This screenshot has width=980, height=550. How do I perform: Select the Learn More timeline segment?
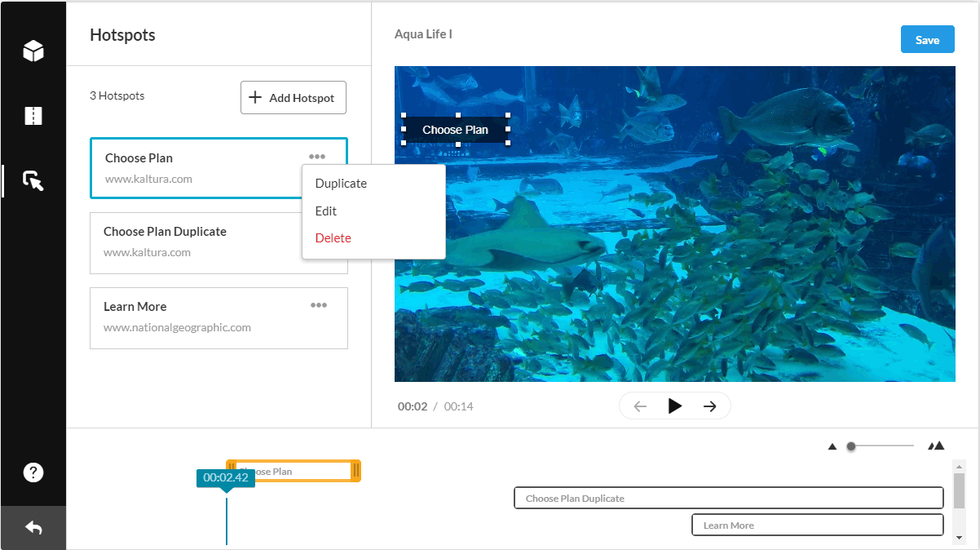coord(818,525)
